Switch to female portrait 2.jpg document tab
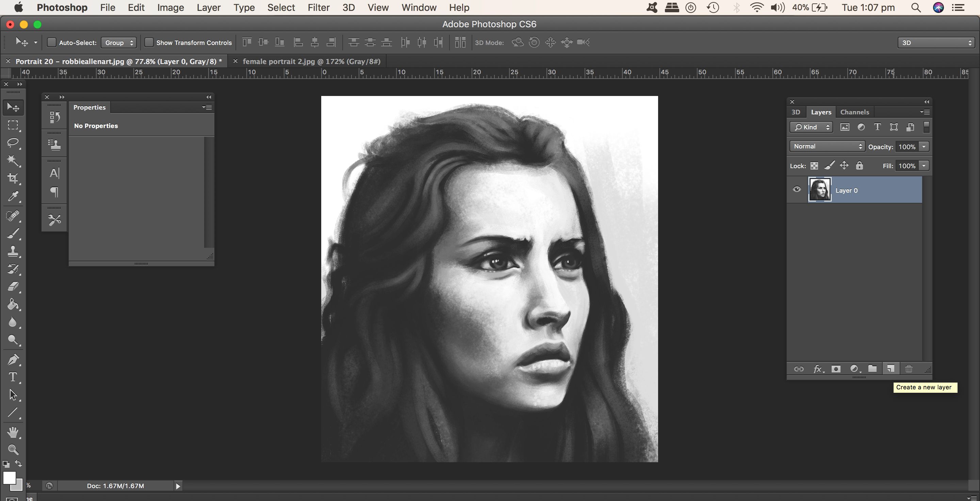The width and height of the screenshot is (980, 501). tap(312, 61)
